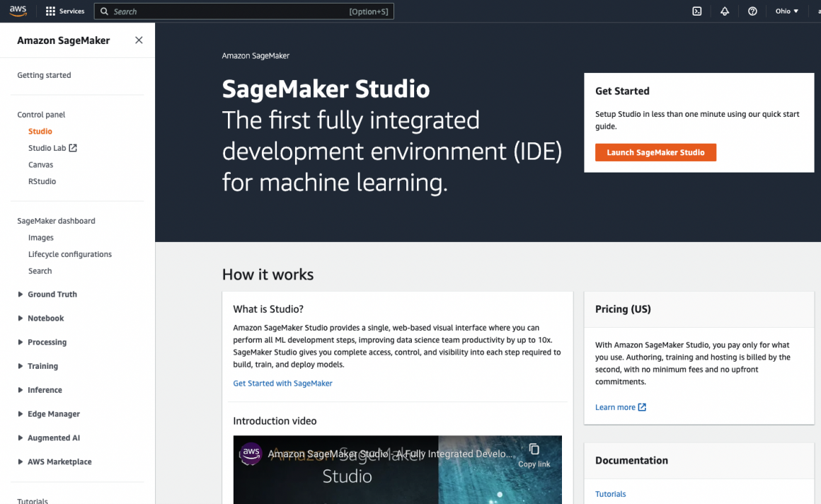Screen dimensions: 821x504
Task: Click the Launch SageMaker Studio button
Action: click(x=655, y=152)
